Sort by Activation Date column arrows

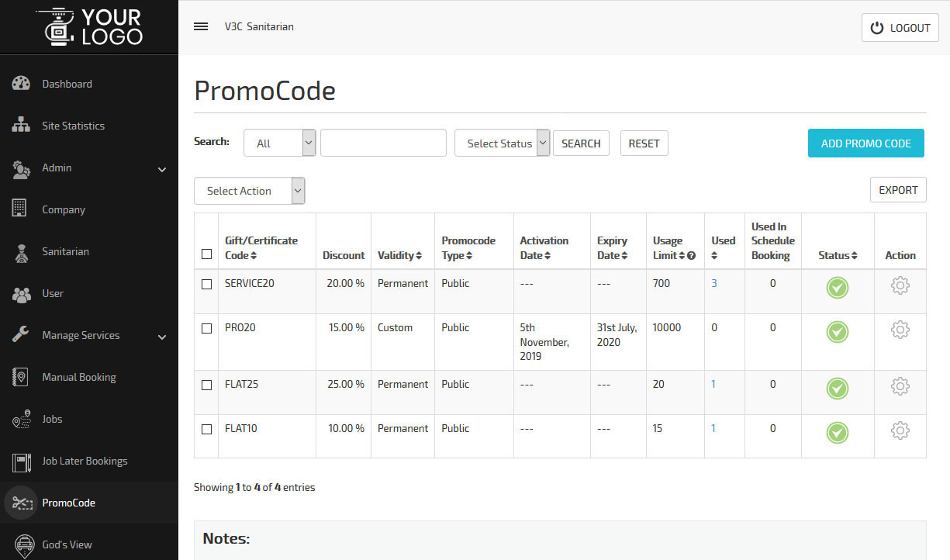(548, 256)
